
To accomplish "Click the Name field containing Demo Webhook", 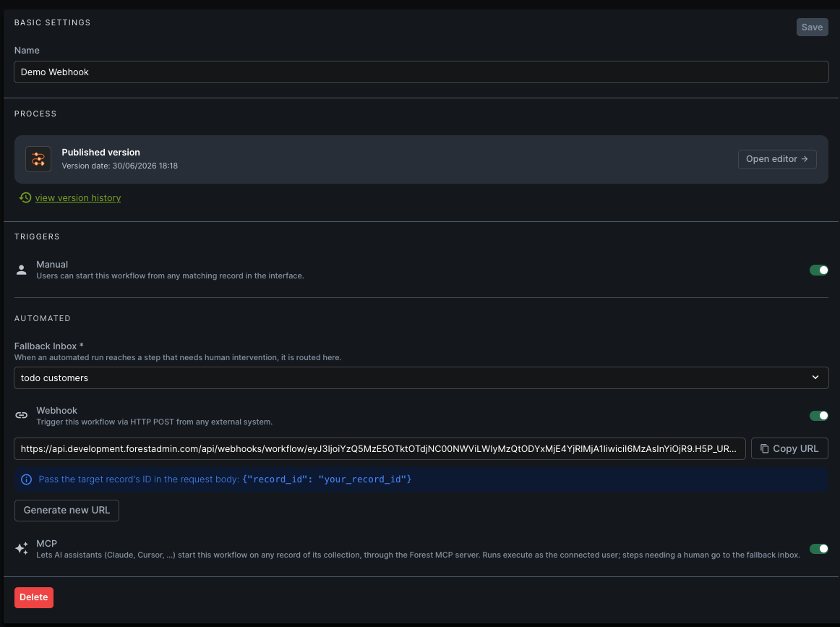I will [421, 72].
